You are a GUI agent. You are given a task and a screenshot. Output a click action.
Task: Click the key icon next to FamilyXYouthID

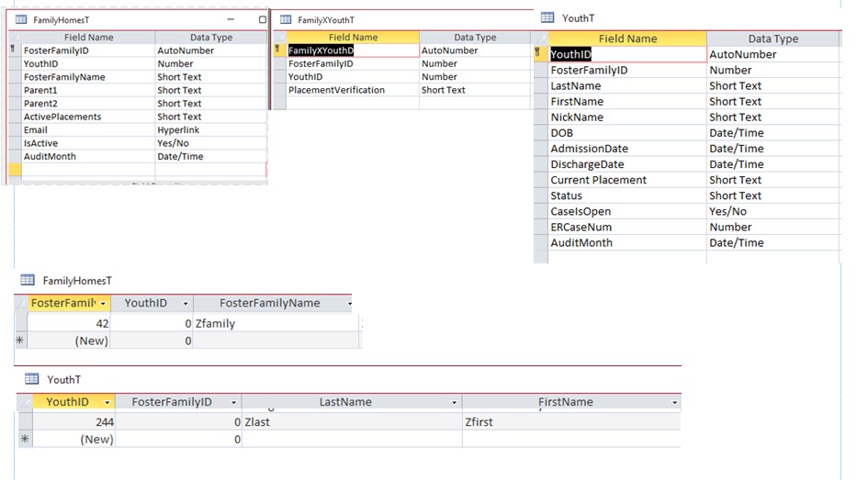(279, 50)
